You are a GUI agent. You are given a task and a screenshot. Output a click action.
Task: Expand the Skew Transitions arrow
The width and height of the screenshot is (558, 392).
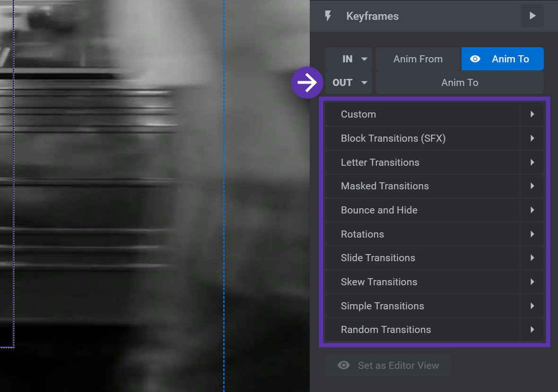[x=532, y=282]
